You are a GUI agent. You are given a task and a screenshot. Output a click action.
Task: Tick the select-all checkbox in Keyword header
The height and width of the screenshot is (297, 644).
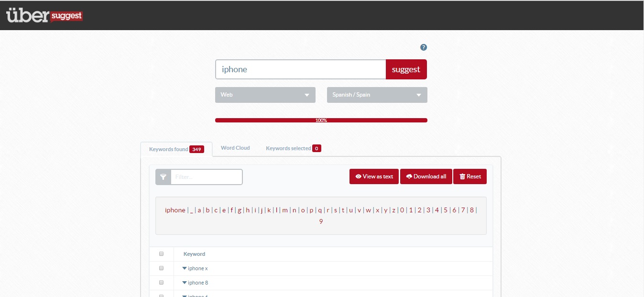(161, 254)
